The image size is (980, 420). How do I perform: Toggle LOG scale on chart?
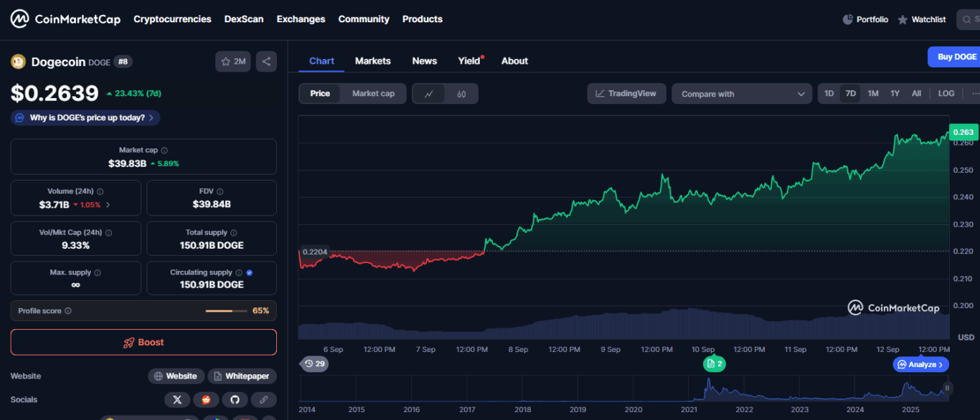point(946,94)
